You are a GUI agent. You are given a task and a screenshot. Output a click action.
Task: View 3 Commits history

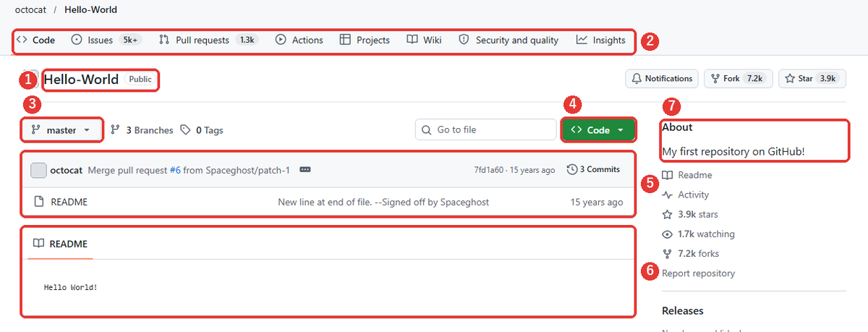[593, 170]
